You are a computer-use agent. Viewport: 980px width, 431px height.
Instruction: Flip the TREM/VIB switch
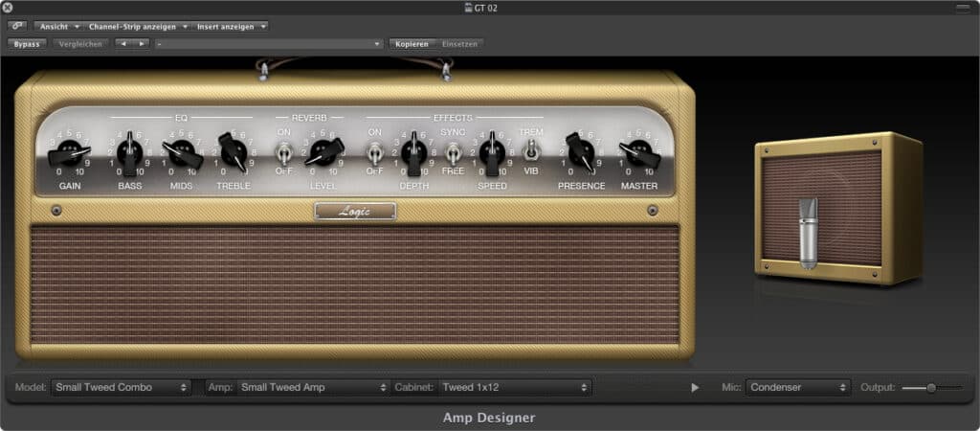tap(531, 149)
